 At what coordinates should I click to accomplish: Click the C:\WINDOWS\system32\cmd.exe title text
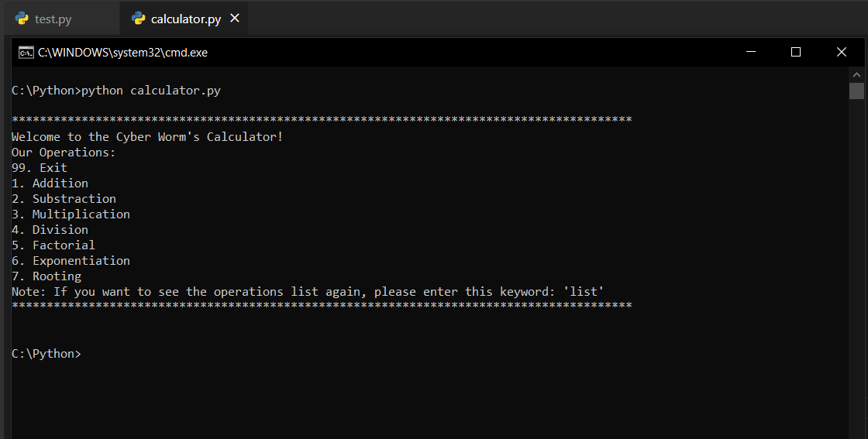click(x=122, y=53)
